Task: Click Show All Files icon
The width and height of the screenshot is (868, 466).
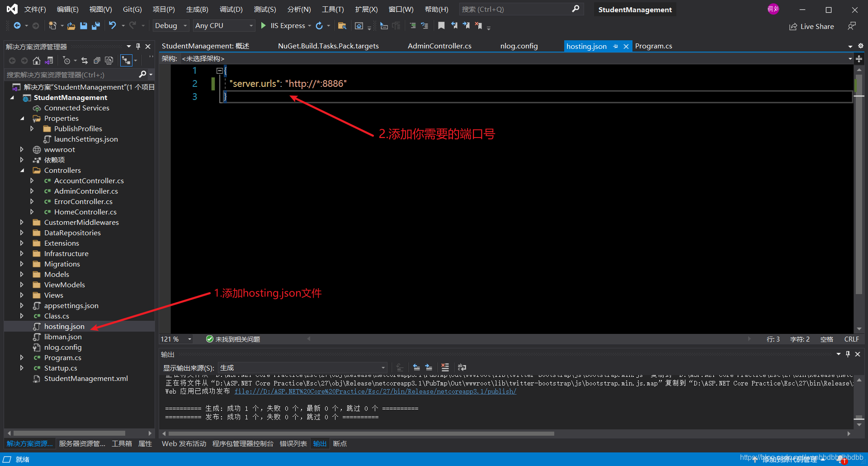Action: point(109,60)
